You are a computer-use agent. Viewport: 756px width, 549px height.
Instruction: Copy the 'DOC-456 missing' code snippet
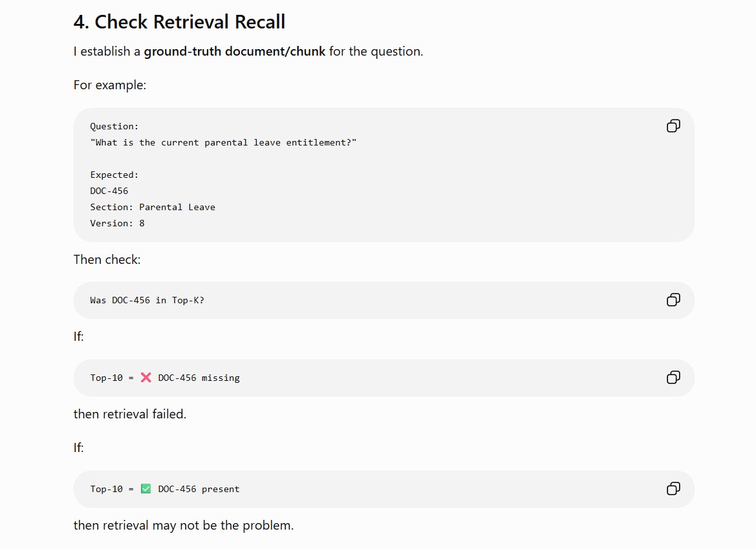tap(673, 378)
